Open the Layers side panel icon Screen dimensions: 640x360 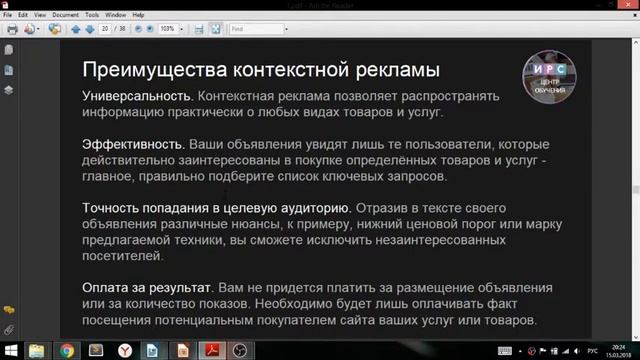tap(9, 90)
